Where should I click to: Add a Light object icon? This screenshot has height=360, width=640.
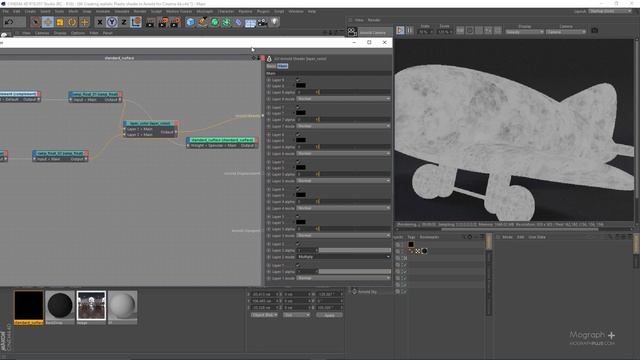point(275,22)
